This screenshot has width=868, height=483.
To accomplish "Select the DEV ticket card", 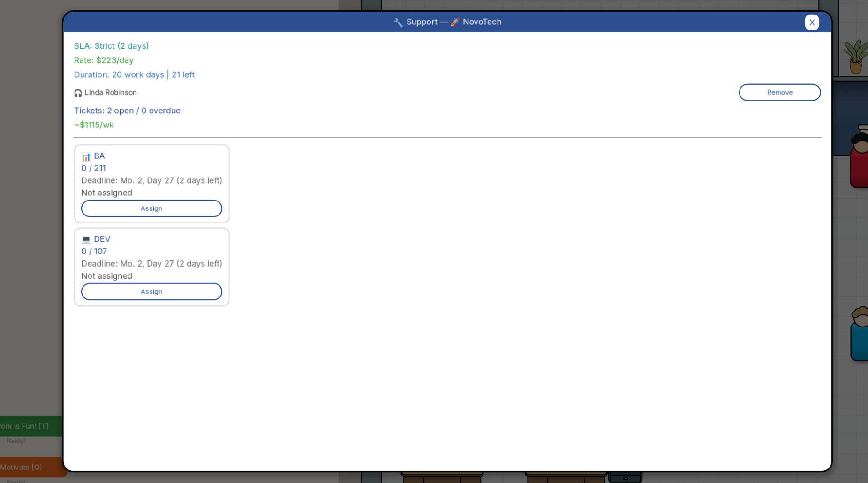I will point(151,267).
